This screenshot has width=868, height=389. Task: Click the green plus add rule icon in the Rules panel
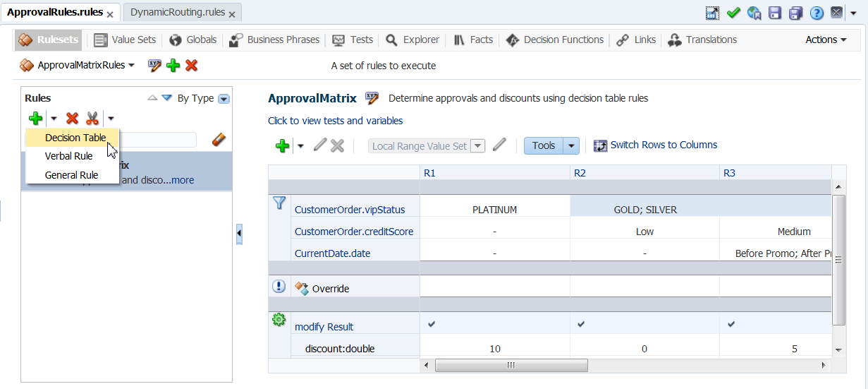click(x=35, y=119)
